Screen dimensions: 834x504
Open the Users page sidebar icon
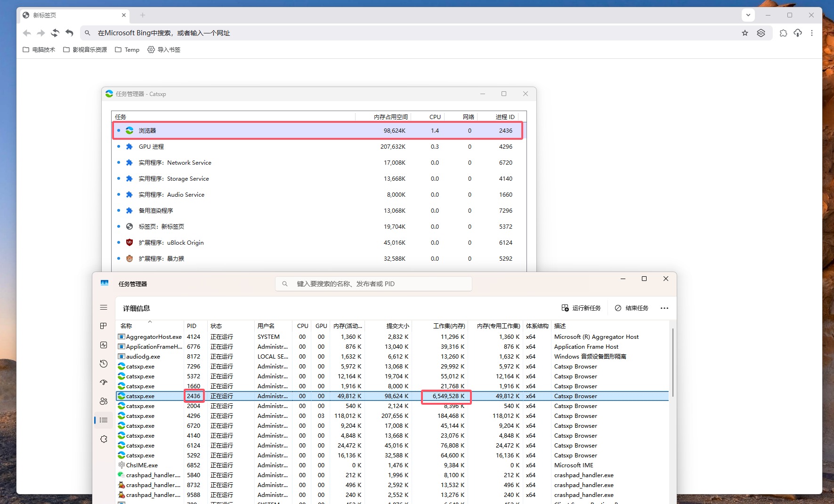coord(104,401)
